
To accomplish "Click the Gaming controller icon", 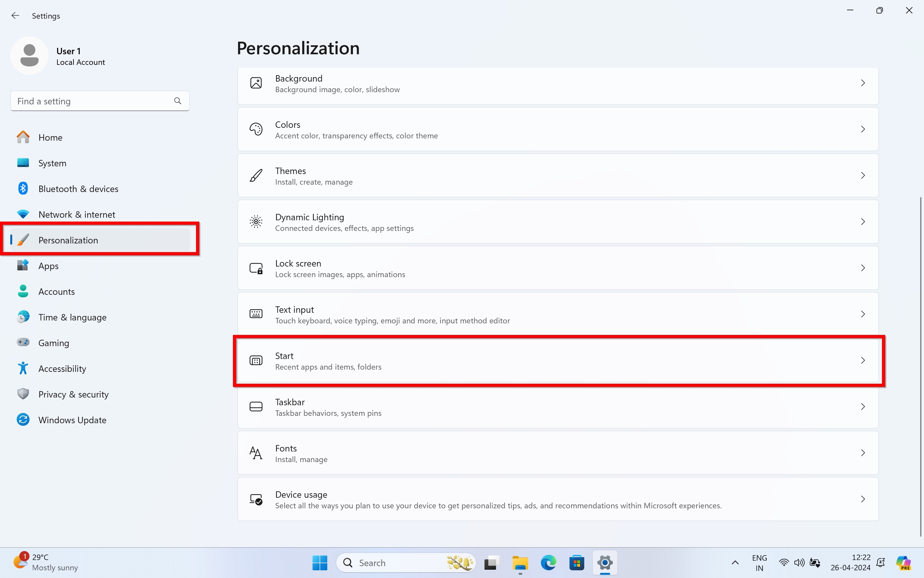I will click(x=23, y=342).
